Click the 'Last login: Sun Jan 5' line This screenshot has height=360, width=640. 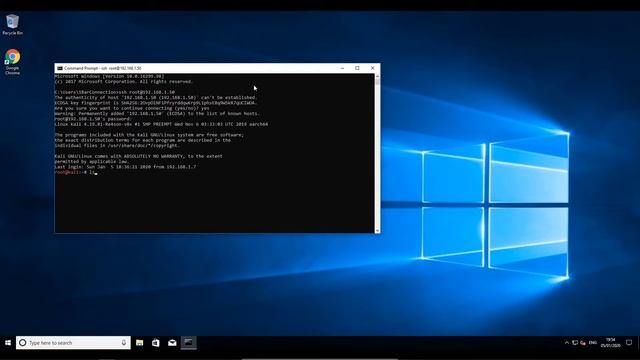point(125,167)
